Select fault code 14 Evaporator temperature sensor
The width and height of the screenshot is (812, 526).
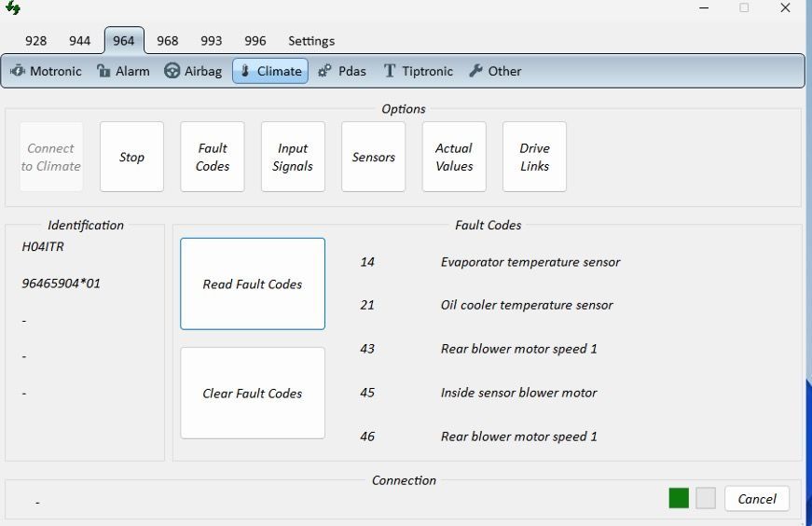(x=530, y=262)
